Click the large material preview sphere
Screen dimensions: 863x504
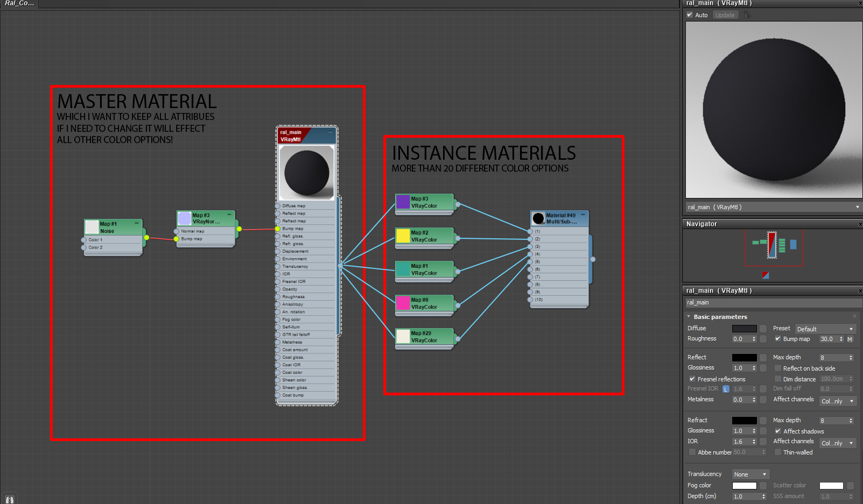774,109
